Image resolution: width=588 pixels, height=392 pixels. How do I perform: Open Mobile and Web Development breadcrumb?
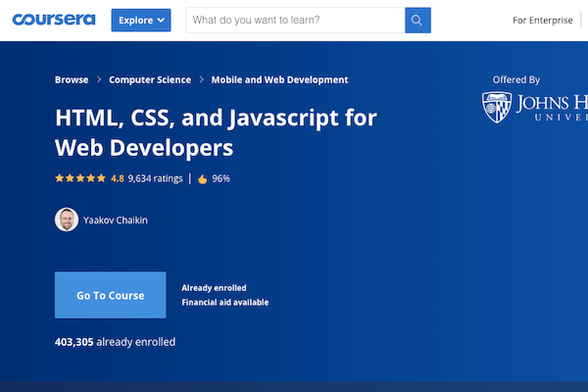279,80
